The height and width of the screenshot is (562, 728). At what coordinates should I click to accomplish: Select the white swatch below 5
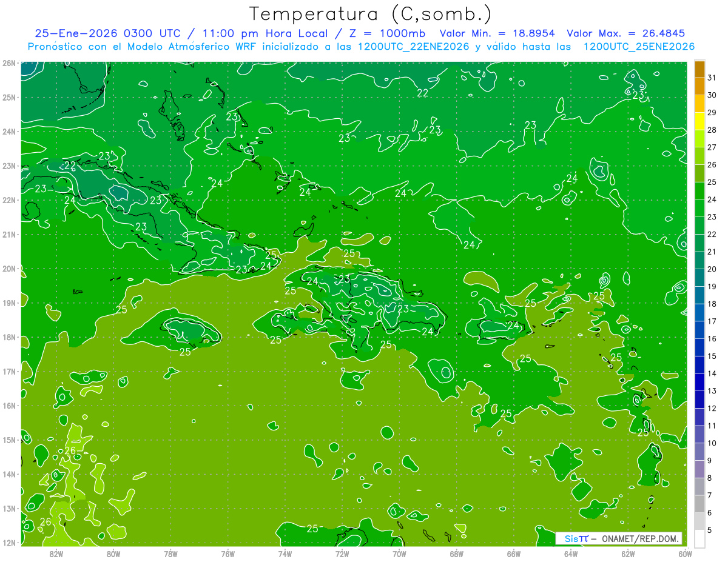click(699, 539)
